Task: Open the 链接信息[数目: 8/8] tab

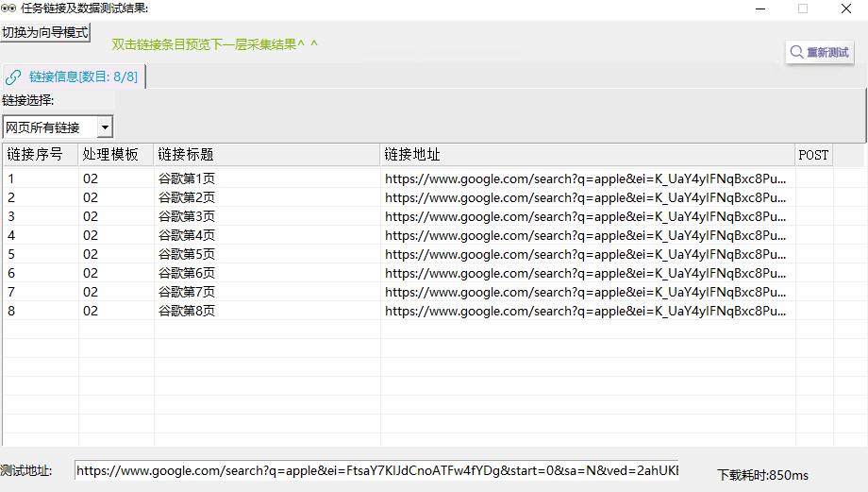Action: (74, 76)
